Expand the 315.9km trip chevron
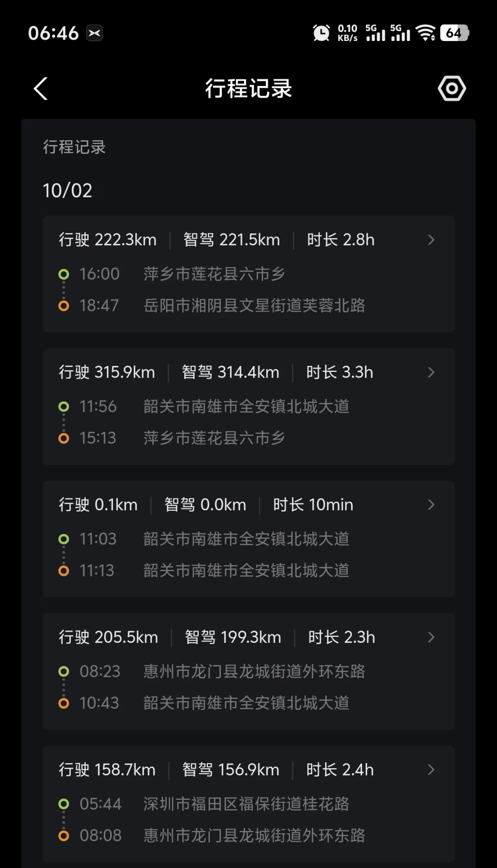This screenshot has height=868, width=497. 430,372
